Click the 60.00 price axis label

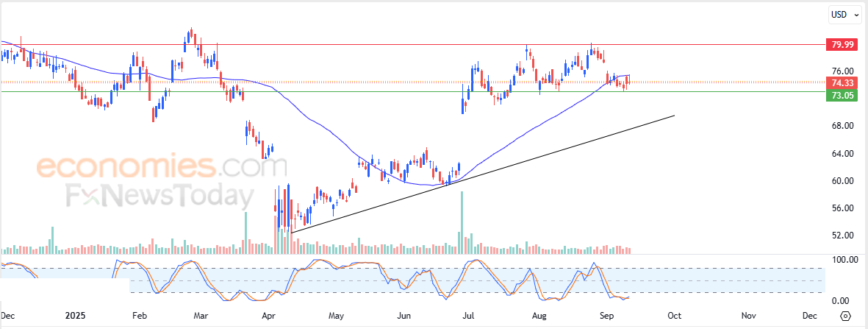[843, 181]
